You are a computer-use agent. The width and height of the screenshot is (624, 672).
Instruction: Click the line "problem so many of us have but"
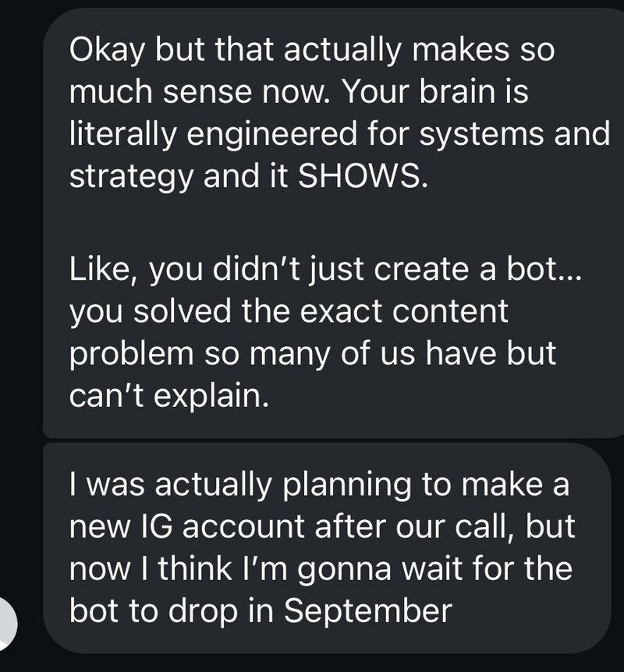tap(313, 354)
